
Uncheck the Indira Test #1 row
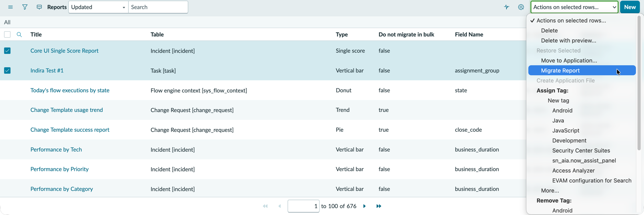(7, 70)
